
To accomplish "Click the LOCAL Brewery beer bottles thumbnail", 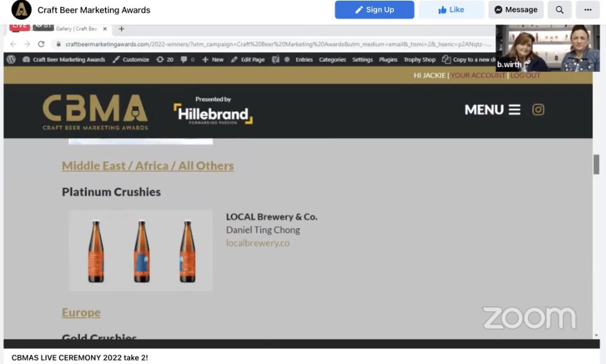I will click(x=141, y=250).
